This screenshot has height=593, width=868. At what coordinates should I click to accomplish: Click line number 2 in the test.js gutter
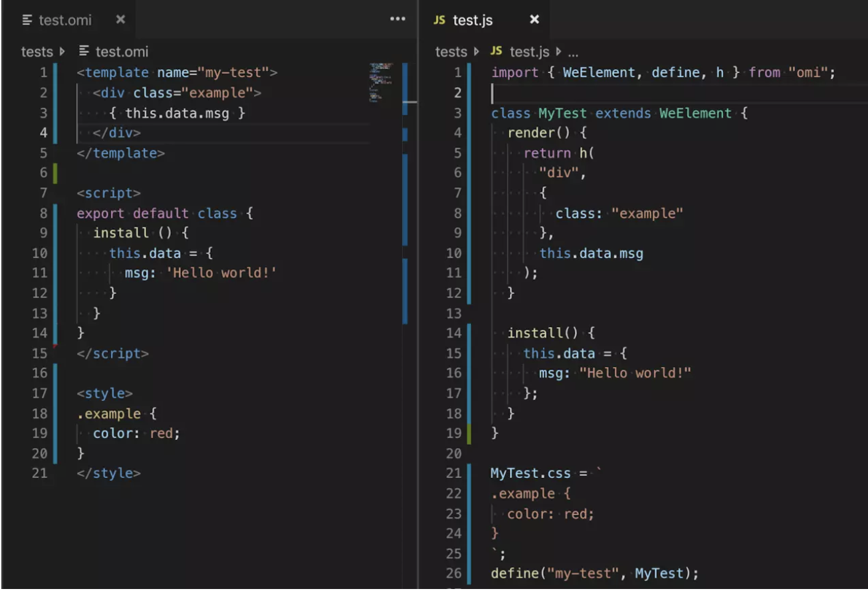coord(457,92)
